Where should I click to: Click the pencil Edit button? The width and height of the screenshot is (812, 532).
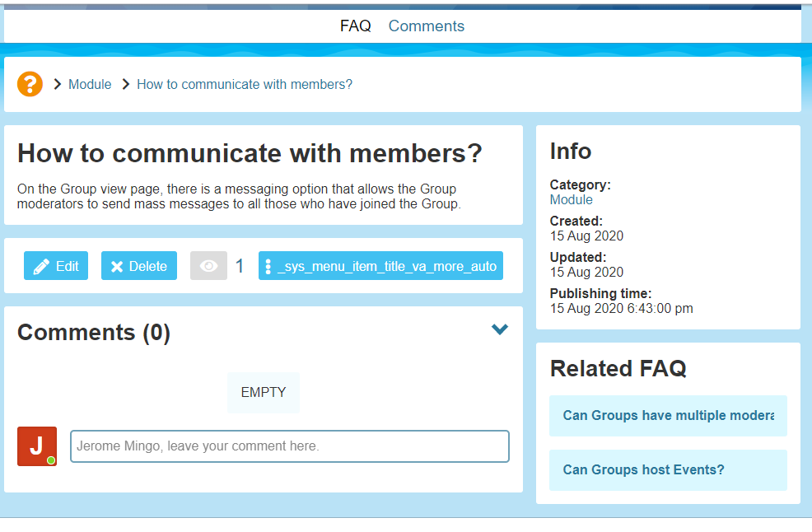click(56, 266)
